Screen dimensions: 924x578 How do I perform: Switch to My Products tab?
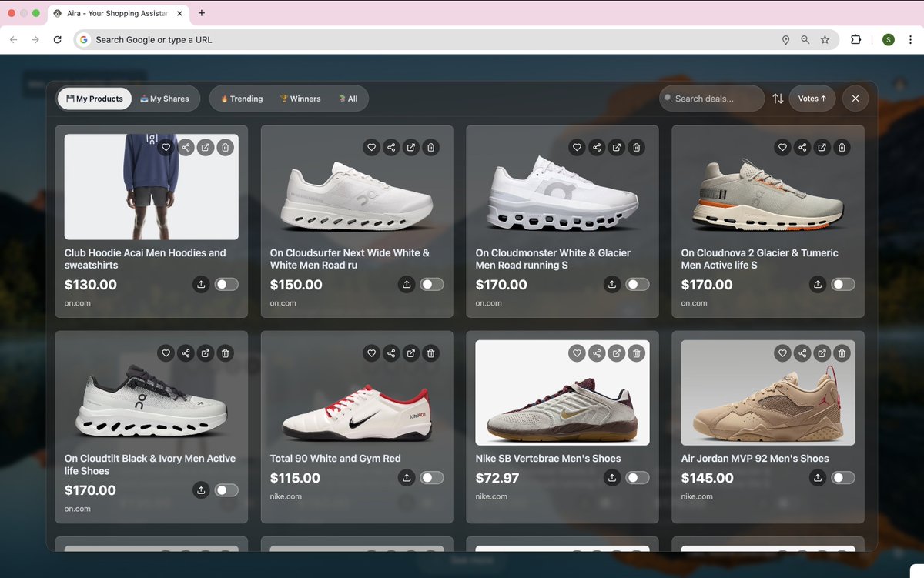(x=94, y=99)
